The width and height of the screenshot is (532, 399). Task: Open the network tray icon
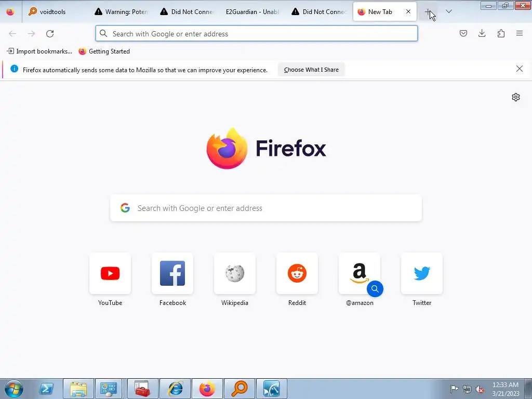[x=467, y=389]
